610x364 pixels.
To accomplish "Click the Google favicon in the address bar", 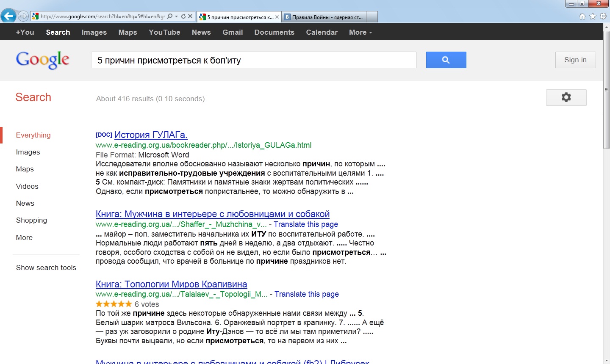I will (x=35, y=17).
